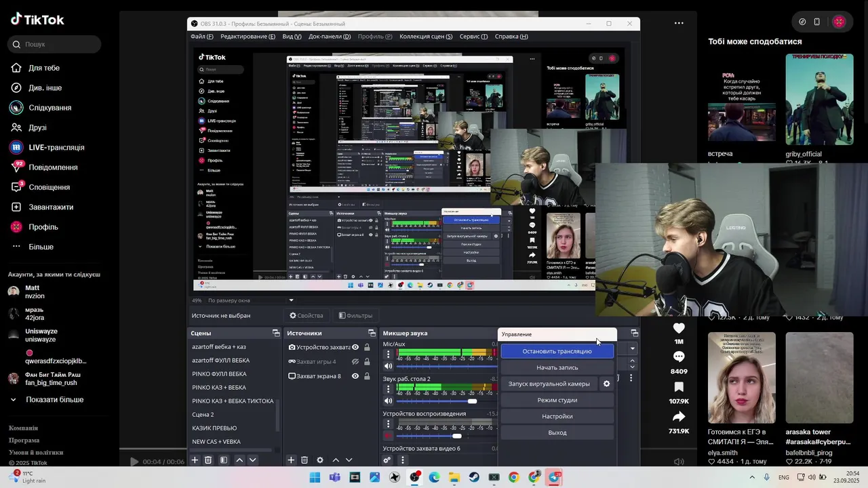Viewport: 868px width, 488px height.
Task: Show hidden Windows tray icons chevron
Action: coord(751,477)
